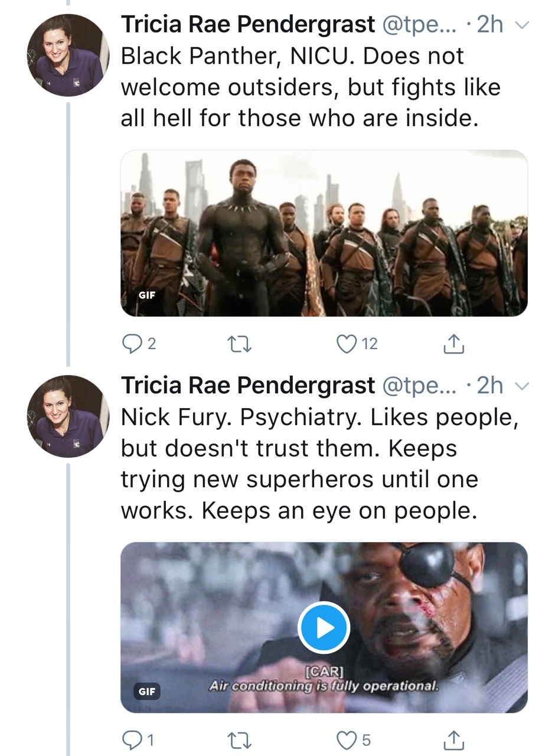Open Tricia Rae Pendergrast name on first tweet
This screenshot has height=756, width=555.
247,25
